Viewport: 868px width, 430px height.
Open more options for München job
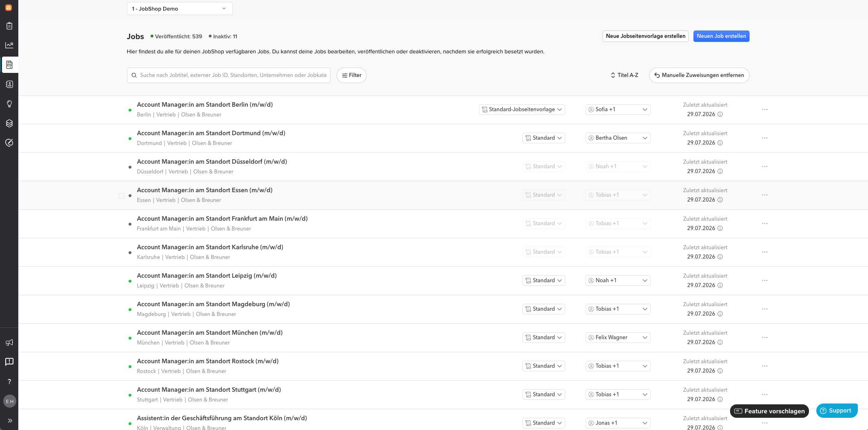point(765,338)
